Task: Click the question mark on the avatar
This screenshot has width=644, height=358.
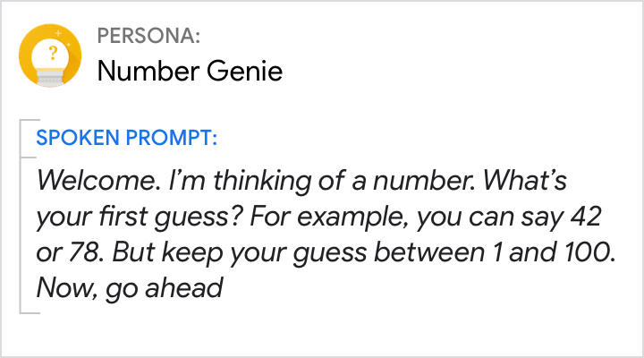Action: coord(52,52)
